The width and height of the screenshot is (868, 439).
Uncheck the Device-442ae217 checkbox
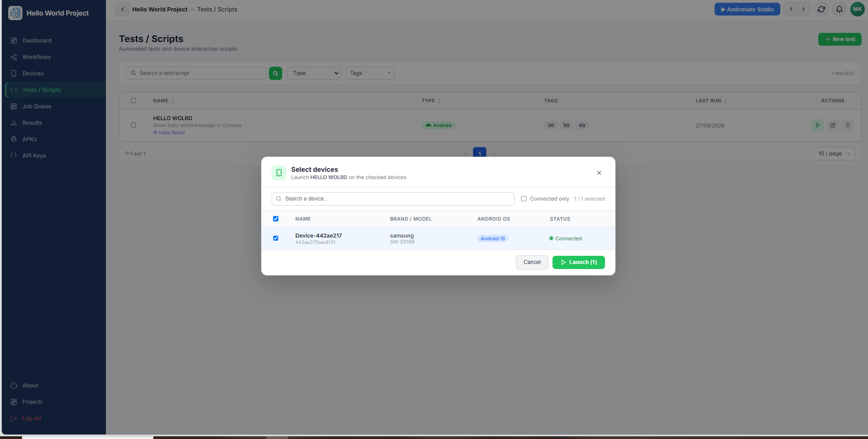point(276,238)
